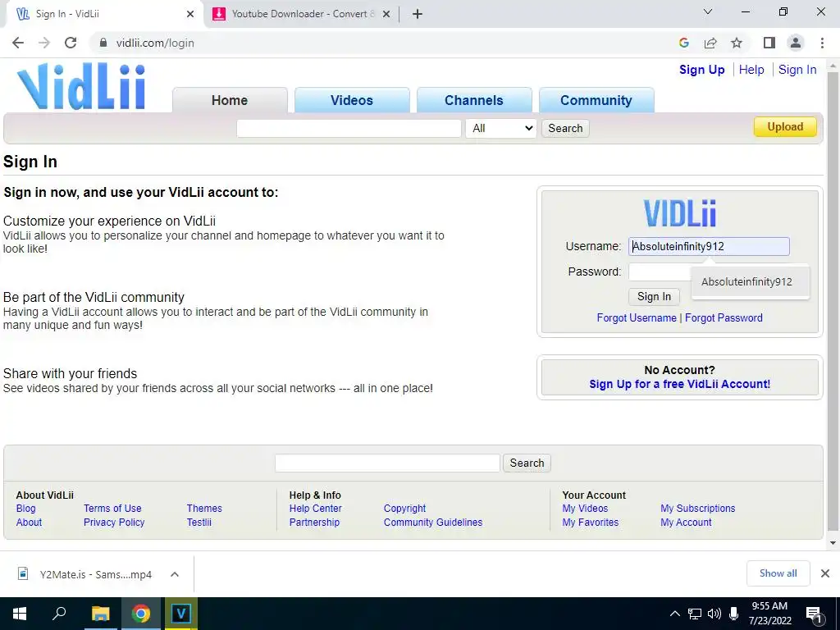Open the All search category dropdown
Screen dimensions: 840x630
[x=501, y=129]
